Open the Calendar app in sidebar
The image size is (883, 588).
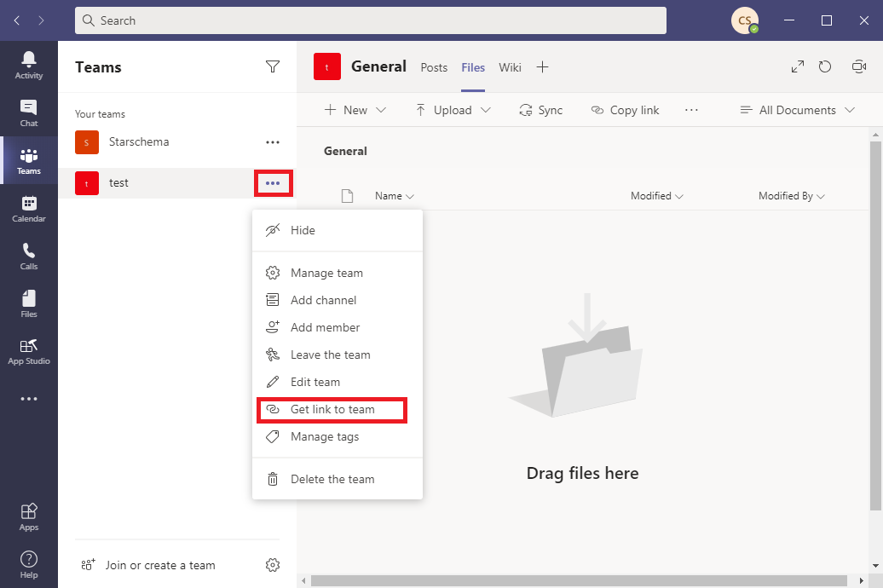tap(29, 209)
